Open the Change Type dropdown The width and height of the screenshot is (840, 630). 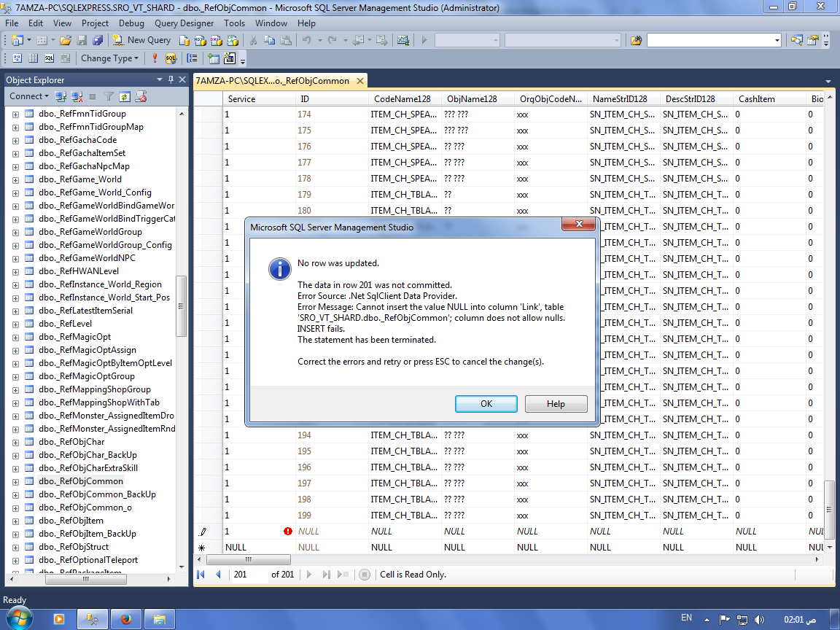click(109, 58)
